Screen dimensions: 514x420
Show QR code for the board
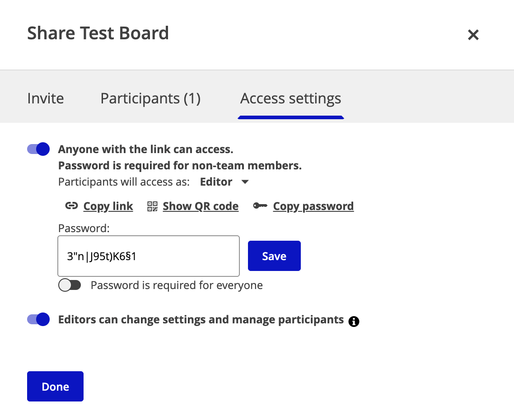click(x=201, y=206)
